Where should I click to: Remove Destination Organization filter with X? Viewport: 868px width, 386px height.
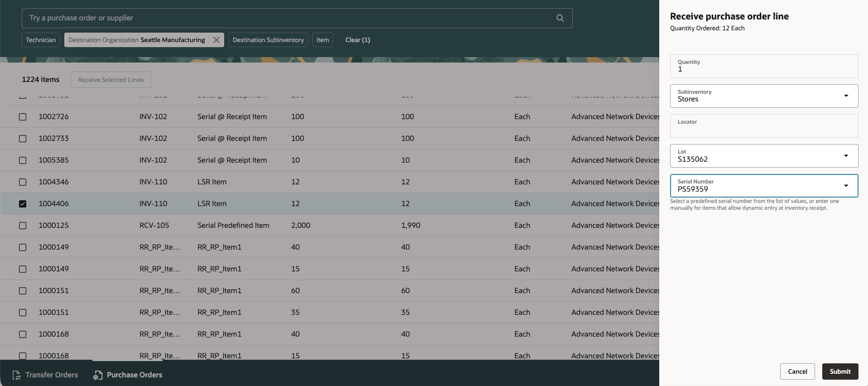point(216,40)
